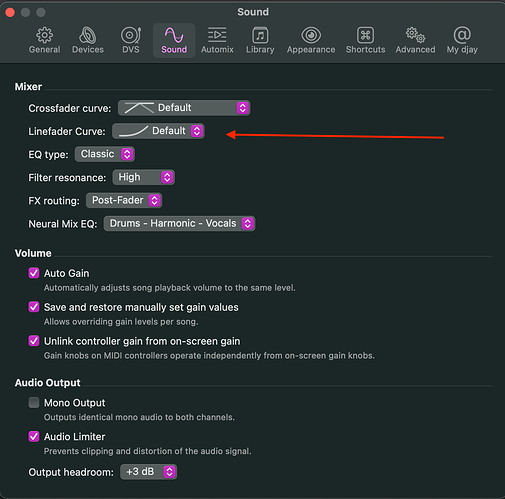The height and width of the screenshot is (499, 505).
Task: Change Output headroom from +3 dB
Action: (148, 472)
